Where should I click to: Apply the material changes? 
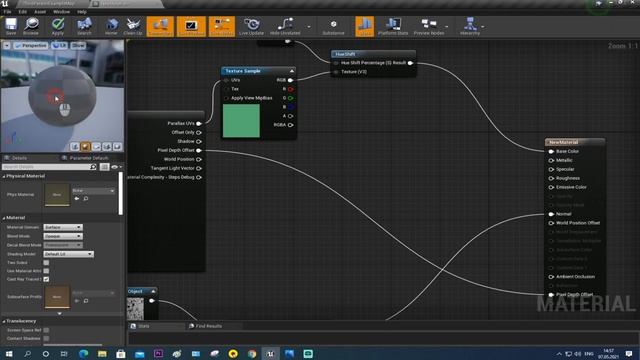point(58,27)
